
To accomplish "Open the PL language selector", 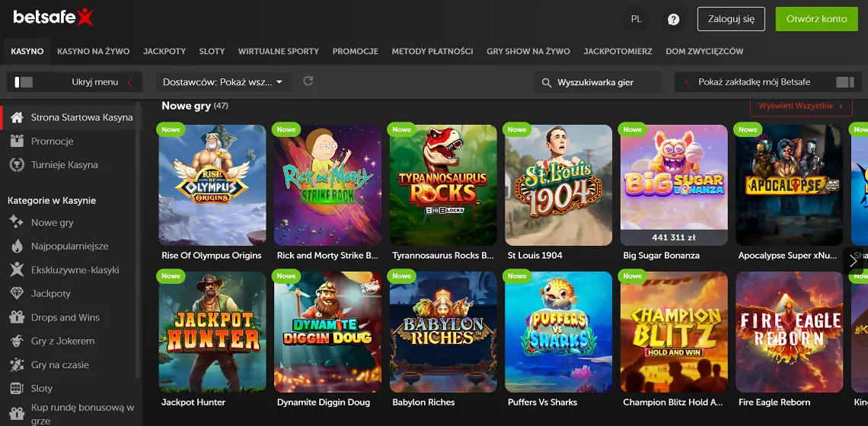I will coord(636,19).
